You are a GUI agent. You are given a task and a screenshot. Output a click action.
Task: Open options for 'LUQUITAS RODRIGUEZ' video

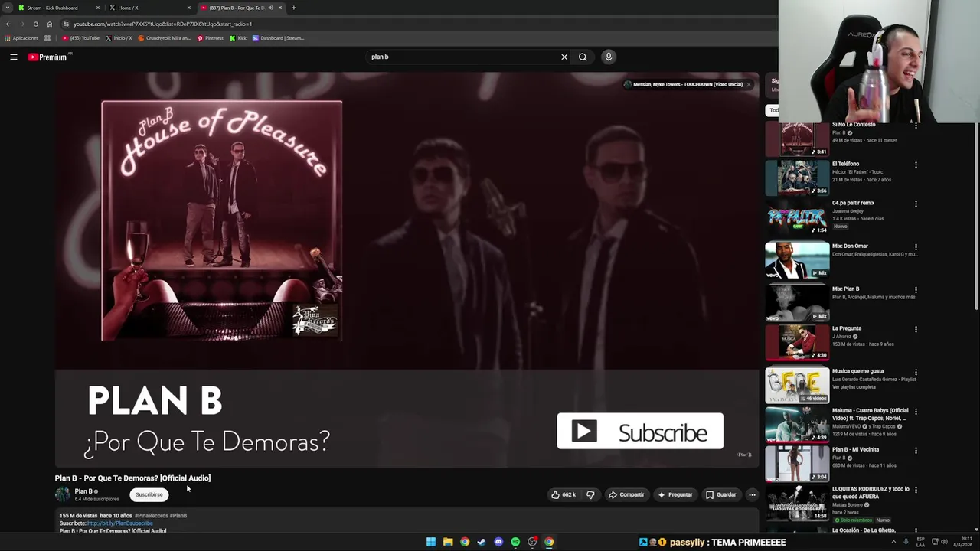[x=916, y=490]
